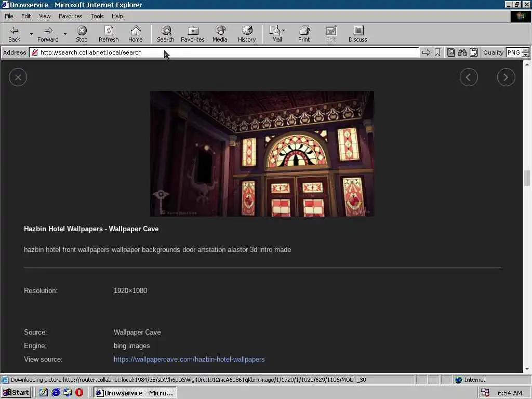The image size is (532, 399).
Task: Close the image detail view
Action: [18, 77]
